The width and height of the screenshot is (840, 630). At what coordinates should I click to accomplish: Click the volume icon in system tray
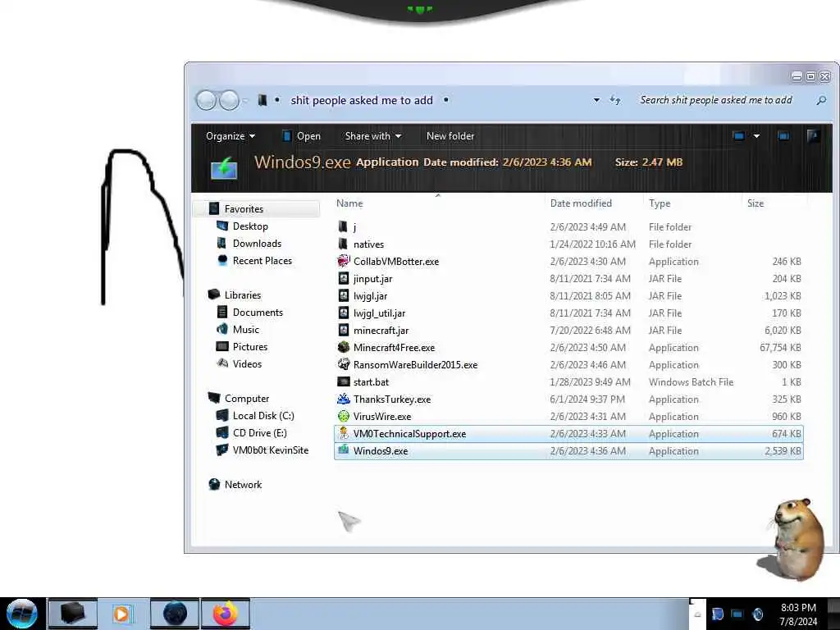(x=758, y=614)
